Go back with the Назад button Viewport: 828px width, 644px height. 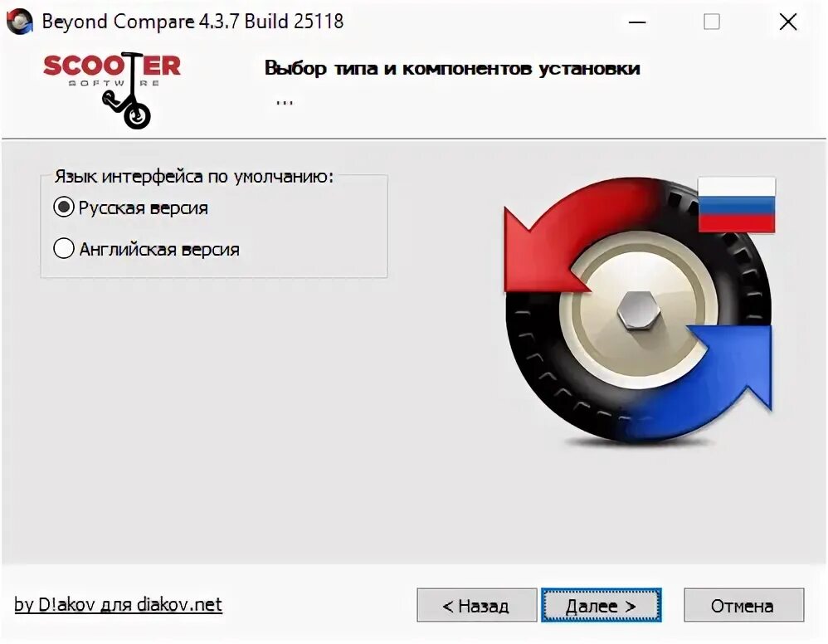pos(476,606)
